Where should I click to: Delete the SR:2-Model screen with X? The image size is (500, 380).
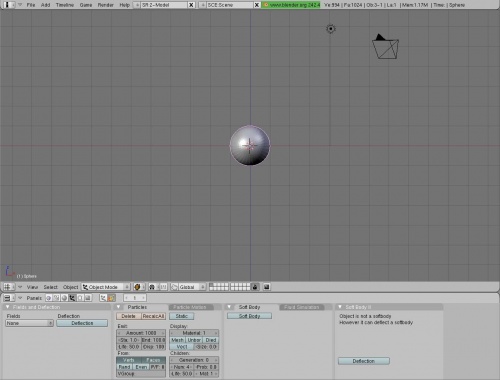191,5
